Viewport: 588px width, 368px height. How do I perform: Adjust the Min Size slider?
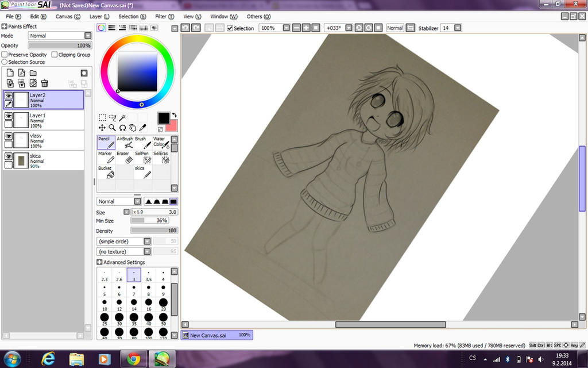(150, 220)
